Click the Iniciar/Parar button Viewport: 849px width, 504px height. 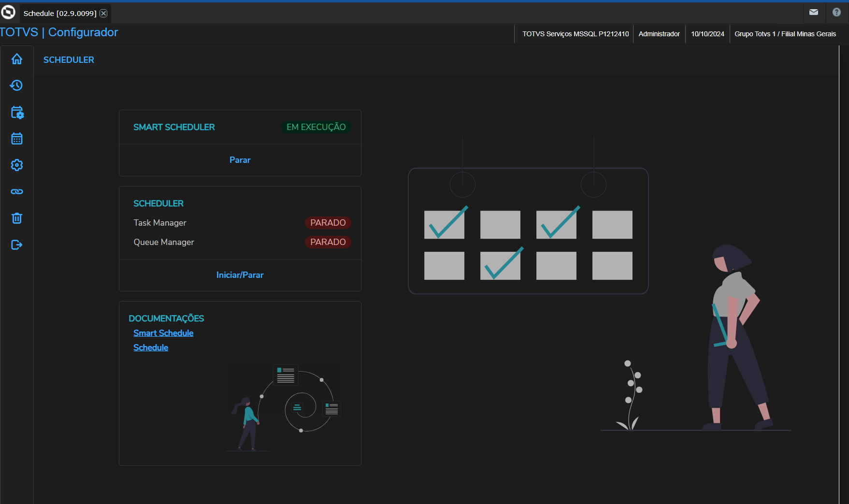point(240,275)
